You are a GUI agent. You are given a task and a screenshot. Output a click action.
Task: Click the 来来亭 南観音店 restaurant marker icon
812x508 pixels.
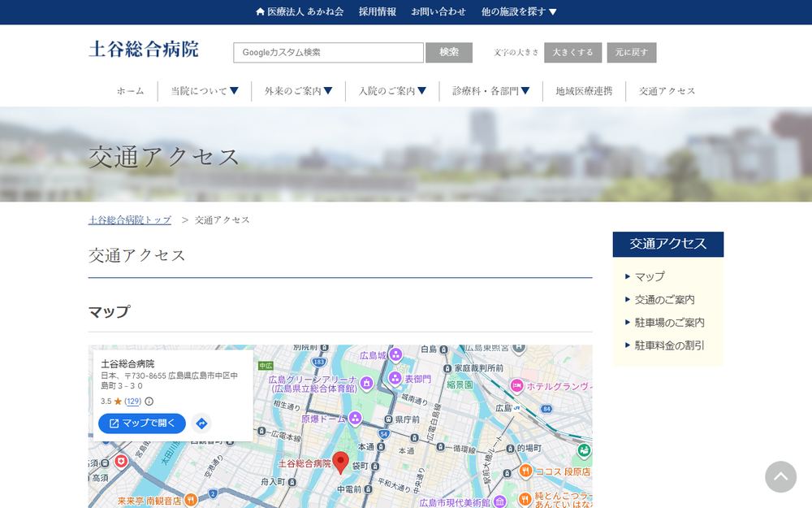[191, 500]
